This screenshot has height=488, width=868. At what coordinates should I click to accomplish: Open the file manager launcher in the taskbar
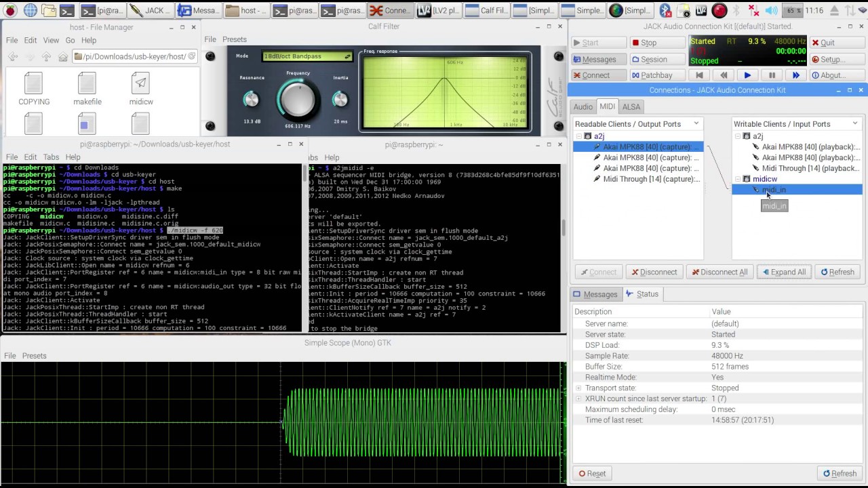pos(49,10)
